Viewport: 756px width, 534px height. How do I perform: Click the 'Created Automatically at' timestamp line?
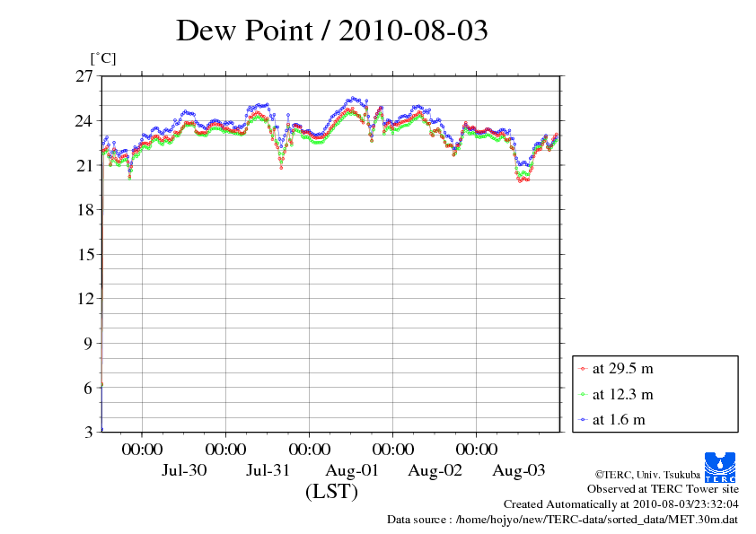[x=621, y=504]
